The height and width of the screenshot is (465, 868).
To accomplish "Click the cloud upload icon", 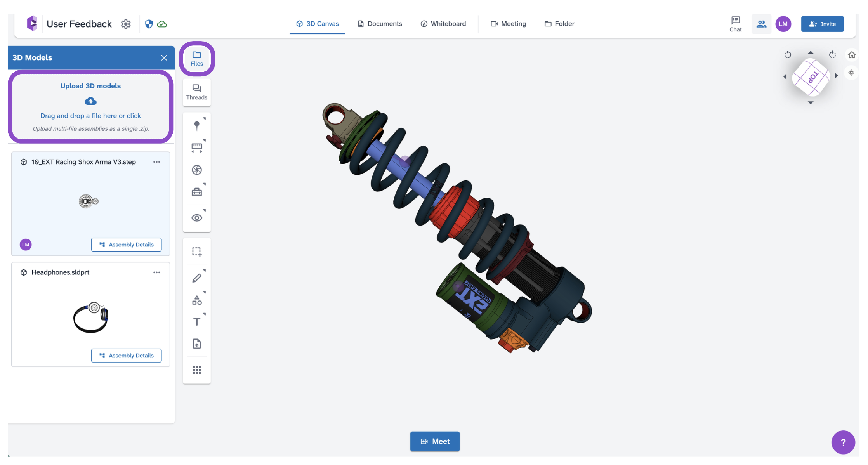I will (x=90, y=101).
